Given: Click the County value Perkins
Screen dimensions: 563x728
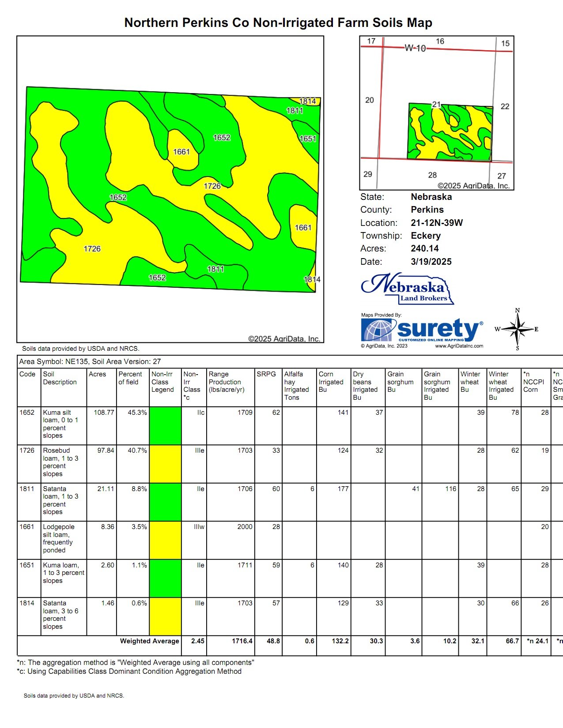Looking at the screenshot, I should [427, 210].
